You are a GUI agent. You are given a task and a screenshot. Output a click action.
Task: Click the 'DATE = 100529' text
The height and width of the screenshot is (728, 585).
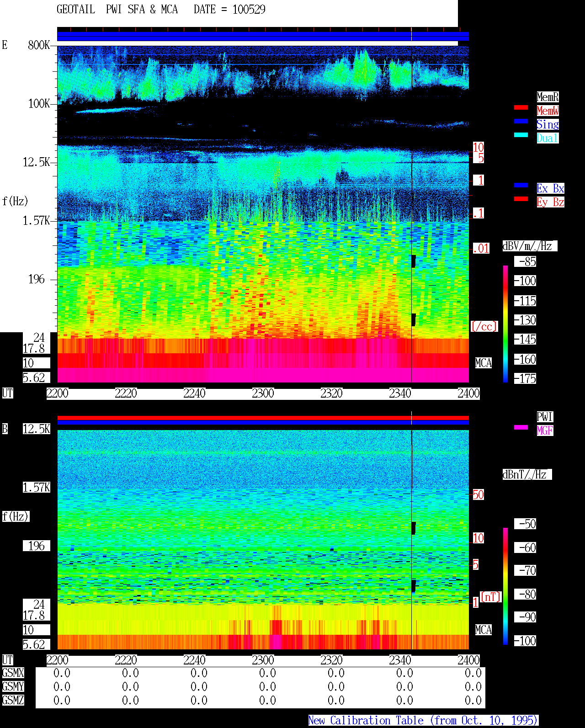[x=229, y=10]
